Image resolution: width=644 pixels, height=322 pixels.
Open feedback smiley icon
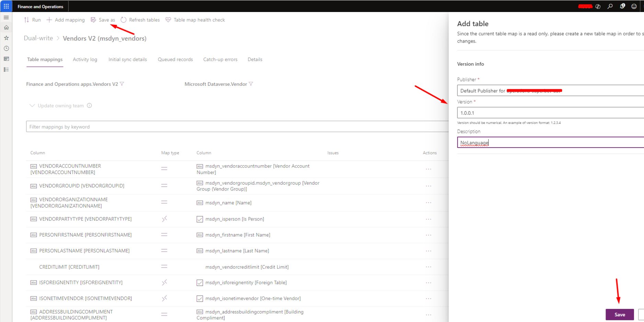(634, 6)
